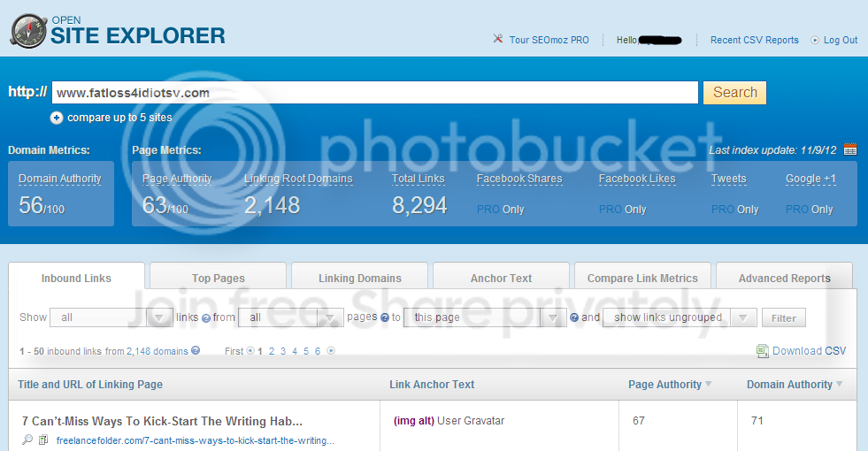Image resolution: width=868 pixels, height=451 pixels.
Task: Click 'Link Anchor Text' column header
Action: [x=432, y=384]
